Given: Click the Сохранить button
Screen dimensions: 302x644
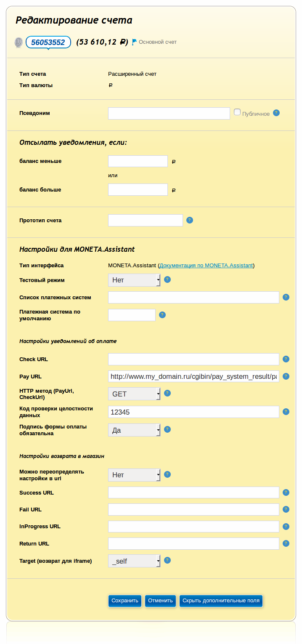Looking at the screenshot, I should tap(125, 601).
